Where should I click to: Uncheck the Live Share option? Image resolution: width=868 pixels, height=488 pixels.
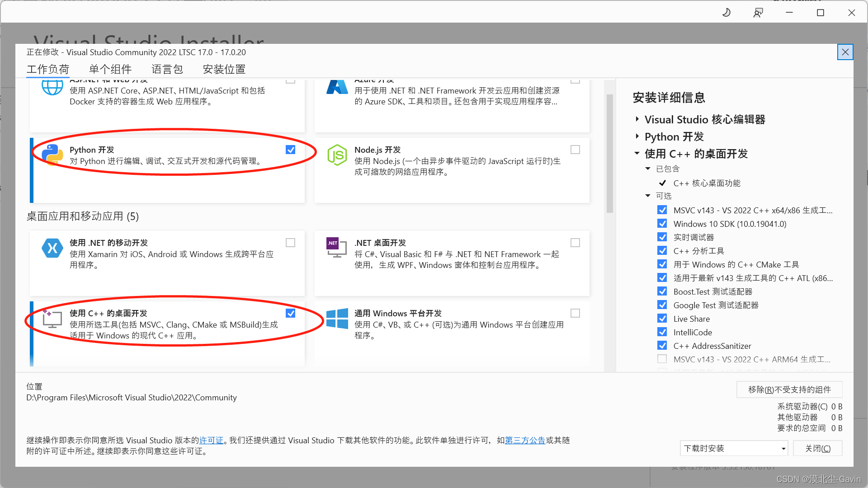pyautogui.click(x=662, y=319)
